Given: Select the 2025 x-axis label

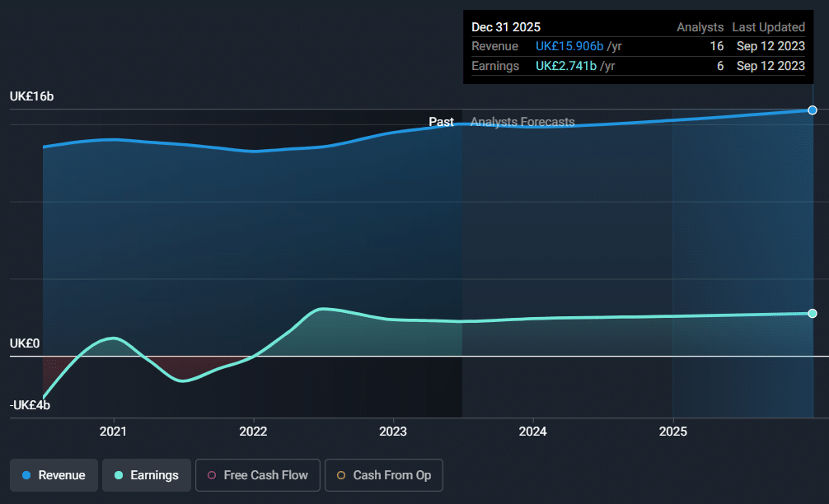Looking at the screenshot, I should (673, 432).
